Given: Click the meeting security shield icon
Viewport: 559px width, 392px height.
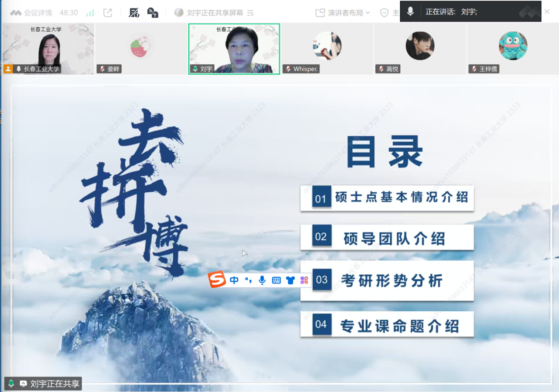Looking at the screenshot, I should (x=384, y=13).
